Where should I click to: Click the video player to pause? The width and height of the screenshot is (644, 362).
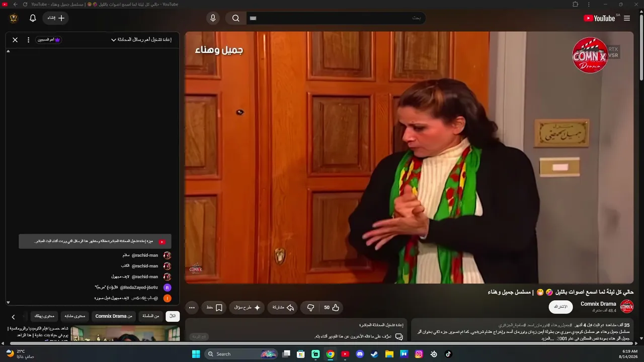409,157
